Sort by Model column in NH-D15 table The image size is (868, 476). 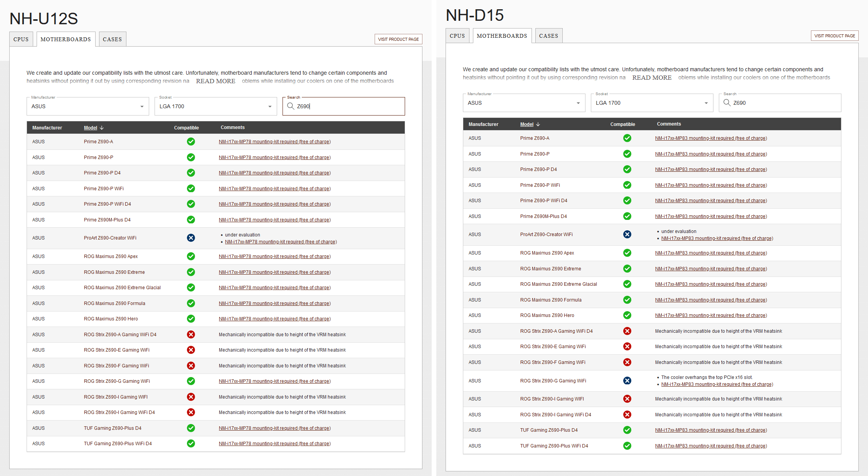coord(527,124)
